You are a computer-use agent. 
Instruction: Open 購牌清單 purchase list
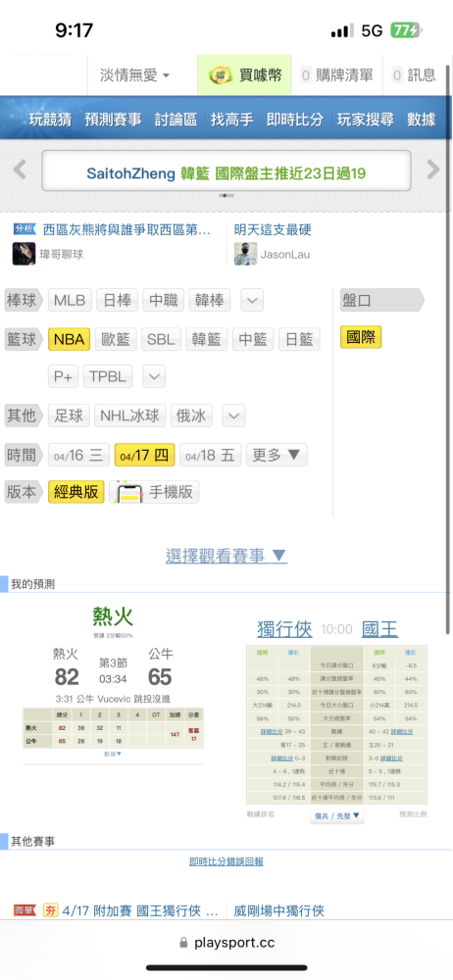pyautogui.click(x=338, y=75)
